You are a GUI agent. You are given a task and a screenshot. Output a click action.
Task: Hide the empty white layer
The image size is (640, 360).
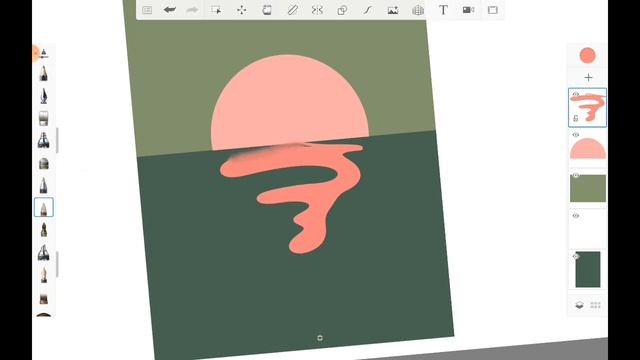[576, 216]
